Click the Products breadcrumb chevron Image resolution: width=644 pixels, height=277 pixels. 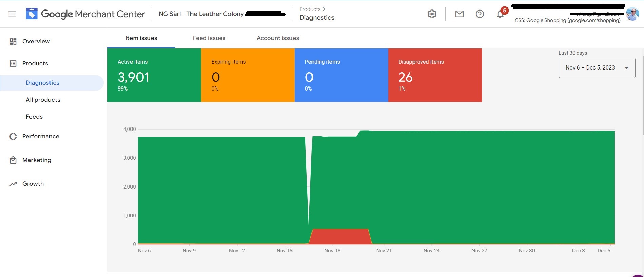(x=324, y=9)
